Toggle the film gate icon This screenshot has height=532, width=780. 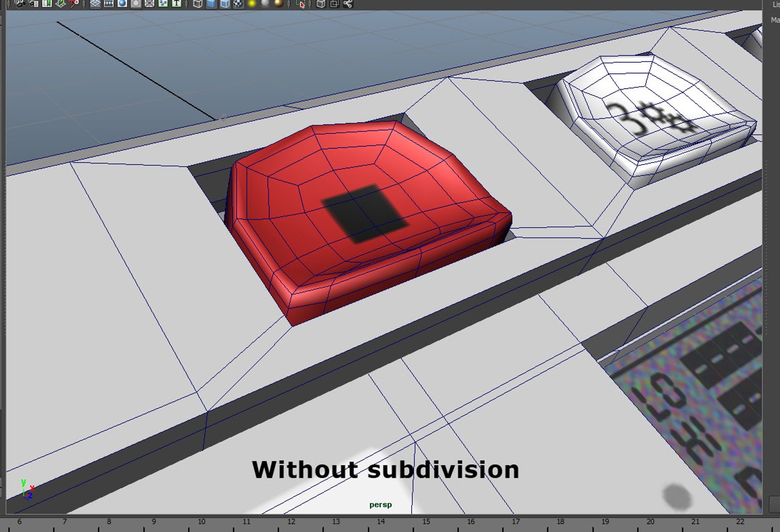108,3
